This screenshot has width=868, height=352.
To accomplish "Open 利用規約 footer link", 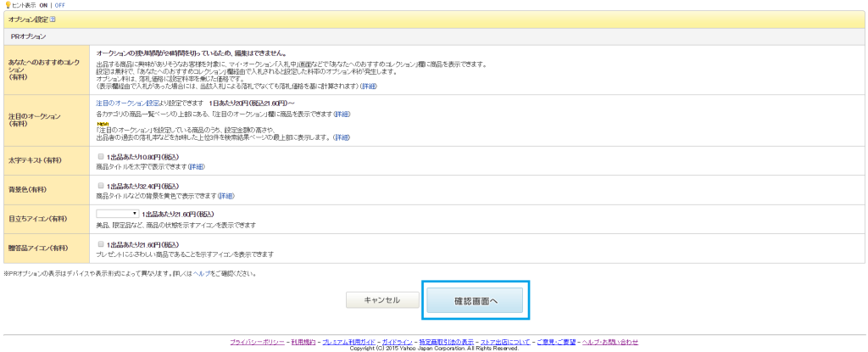I will pos(303,341).
